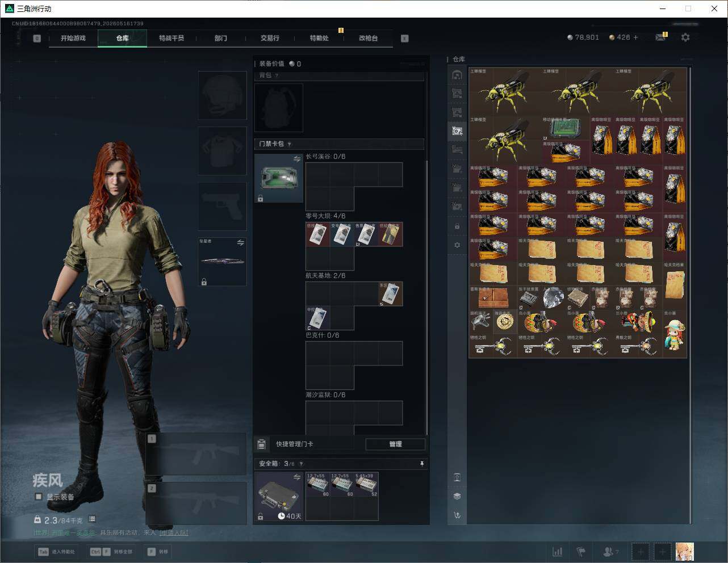This screenshot has height=563, width=728.
Task: Click the 管理 button
Action: click(x=395, y=444)
